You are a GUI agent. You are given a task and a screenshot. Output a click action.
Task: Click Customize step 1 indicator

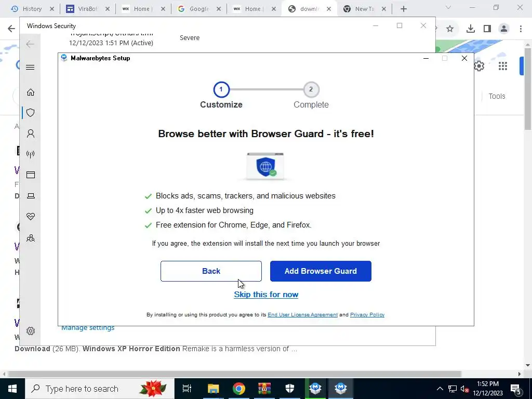[x=221, y=89]
